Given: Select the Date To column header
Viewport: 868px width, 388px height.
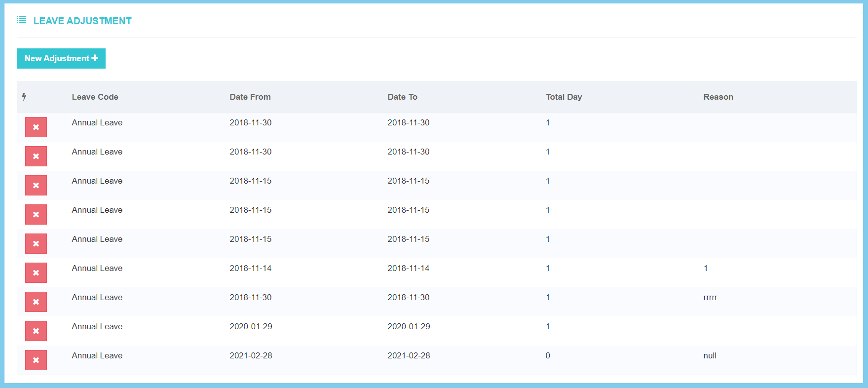Looking at the screenshot, I should point(402,97).
